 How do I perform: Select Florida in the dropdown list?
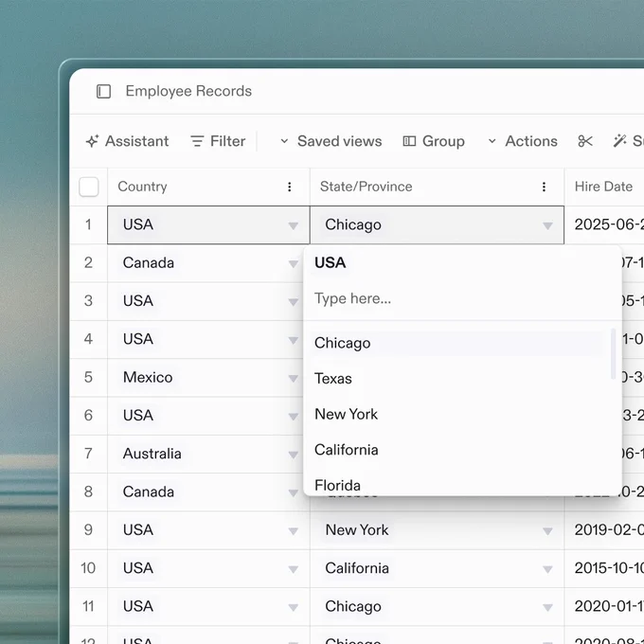pos(459,485)
